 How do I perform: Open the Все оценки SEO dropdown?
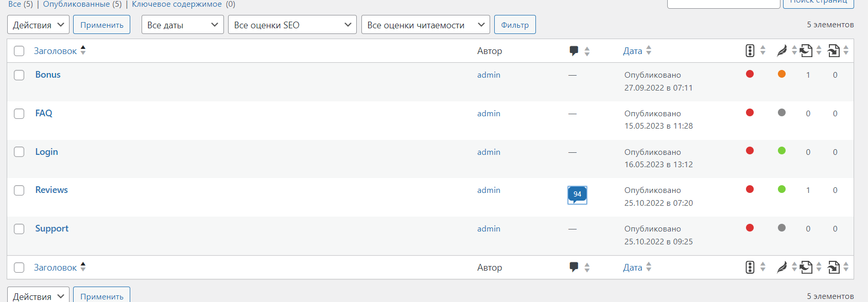click(x=292, y=25)
